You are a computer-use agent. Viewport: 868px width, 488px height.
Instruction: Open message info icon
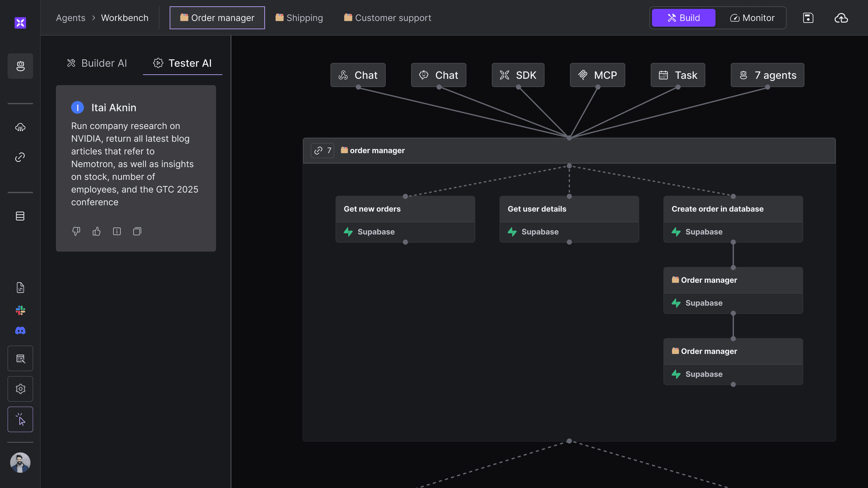tap(117, 231)
